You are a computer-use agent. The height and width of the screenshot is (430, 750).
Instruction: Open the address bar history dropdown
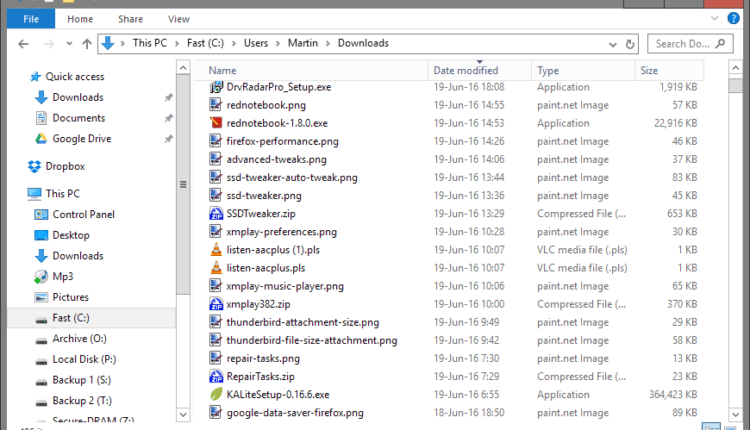(x=613, y=44)
